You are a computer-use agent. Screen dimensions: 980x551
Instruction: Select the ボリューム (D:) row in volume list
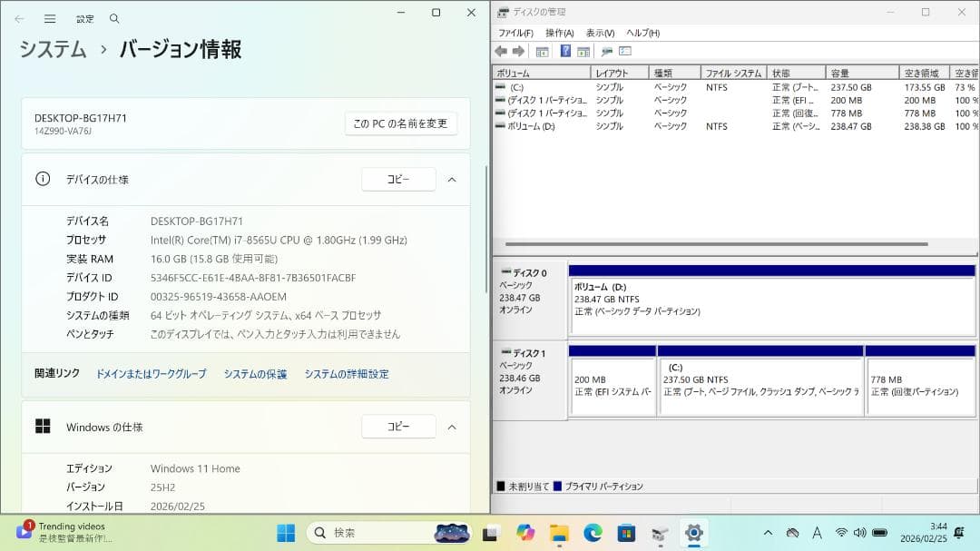[735, 126]
